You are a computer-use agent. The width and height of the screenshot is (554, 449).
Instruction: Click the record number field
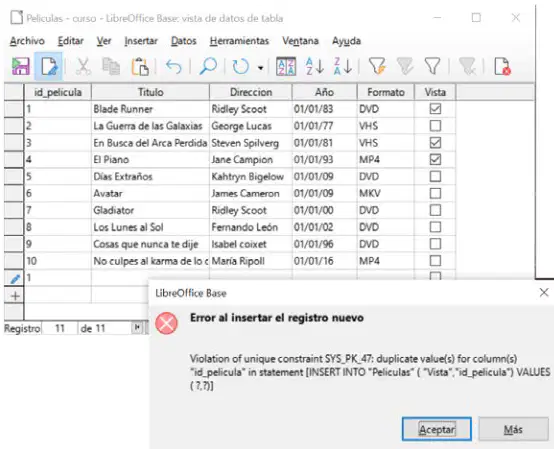[59, 329]
